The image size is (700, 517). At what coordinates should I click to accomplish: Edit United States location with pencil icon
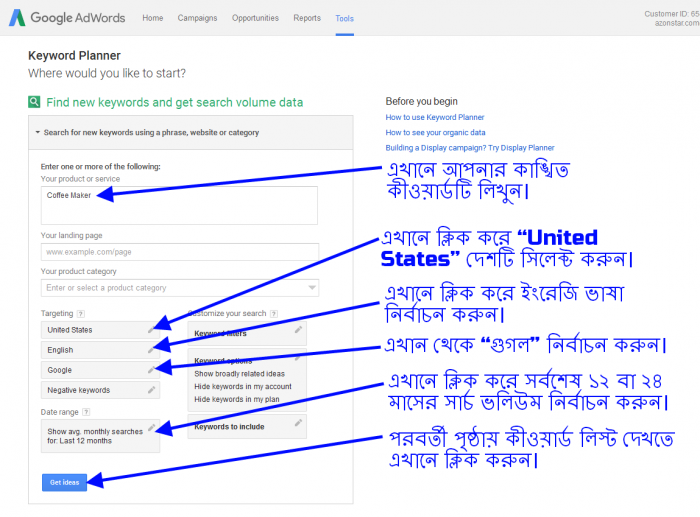pos(151,330)
